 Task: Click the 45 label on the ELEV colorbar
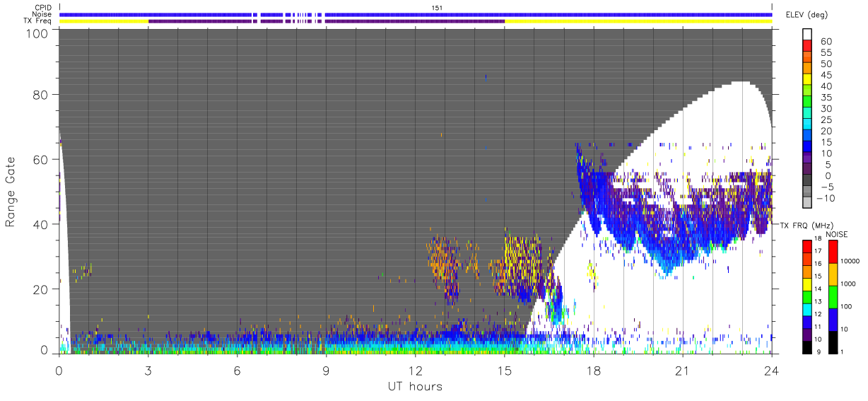coord(826,75)
